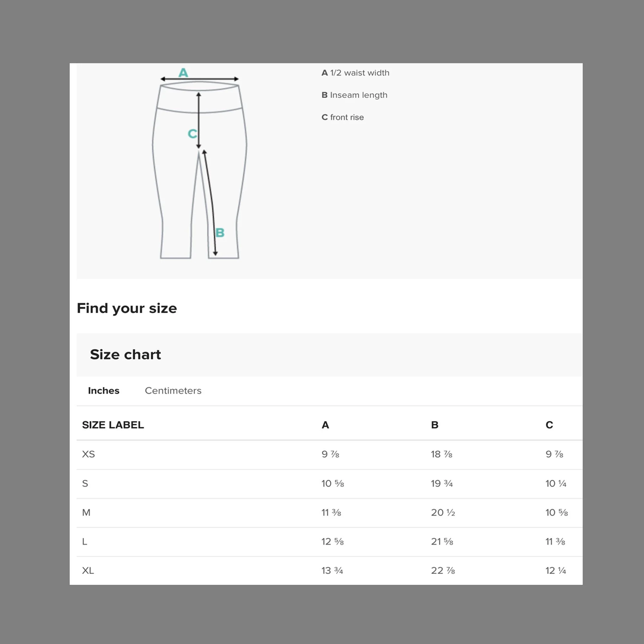The height and width of the screenshot is (644, 644).
Task: Click the A column header in the table
Action: point(325,425)
